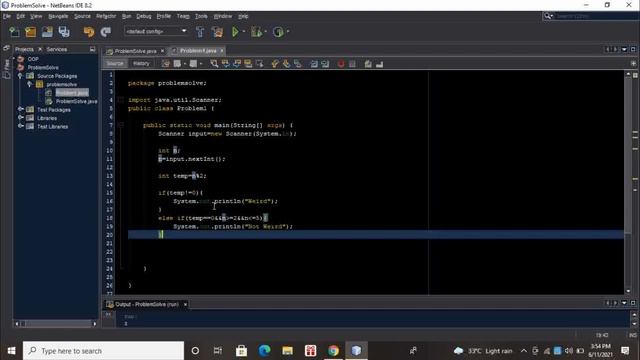Screen dimensions: 640x360
Task: Click the Open Project toolbar icon
Action: [x=47, y=31]
